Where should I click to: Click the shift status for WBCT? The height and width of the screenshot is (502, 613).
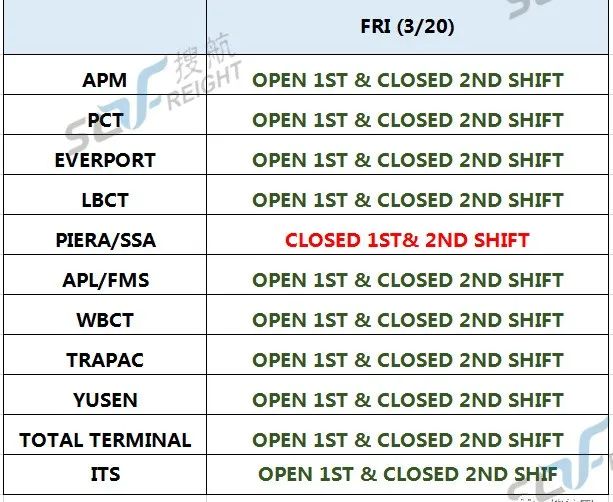coord(407,320)
